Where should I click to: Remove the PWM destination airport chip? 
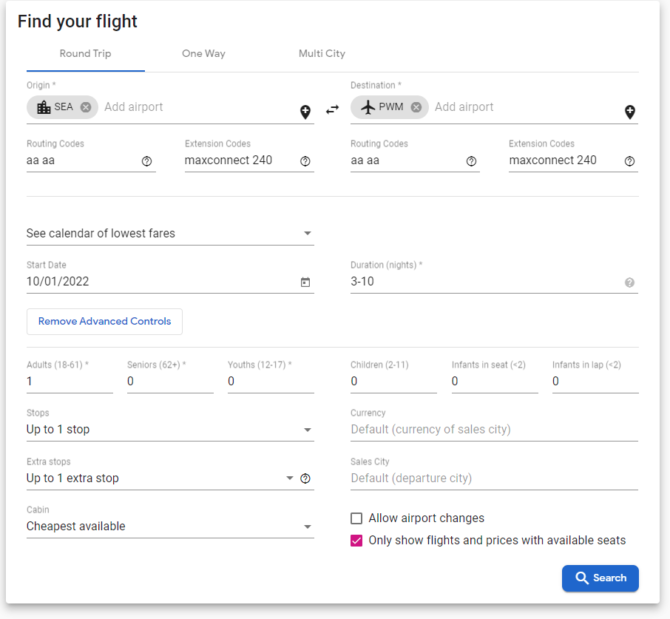click(x=416, y=107)
